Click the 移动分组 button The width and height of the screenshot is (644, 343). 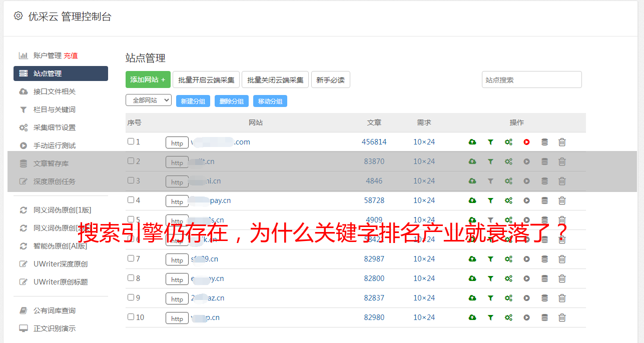(x=270, y=101)
